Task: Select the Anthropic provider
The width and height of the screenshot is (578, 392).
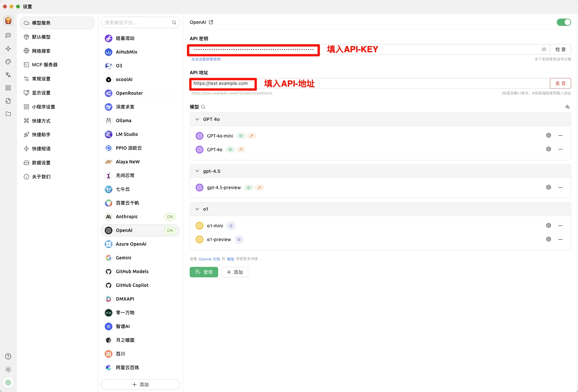Action: tap(140, 217)
